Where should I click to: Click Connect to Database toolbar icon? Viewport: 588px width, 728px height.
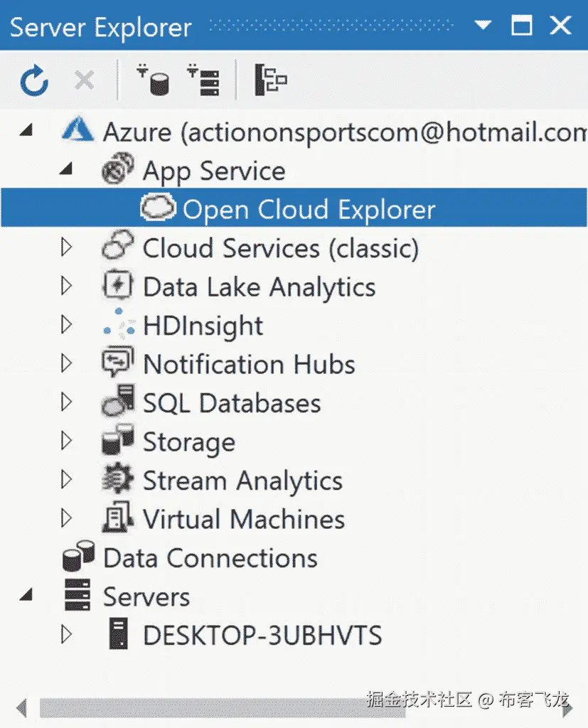(x=154, y=80)
